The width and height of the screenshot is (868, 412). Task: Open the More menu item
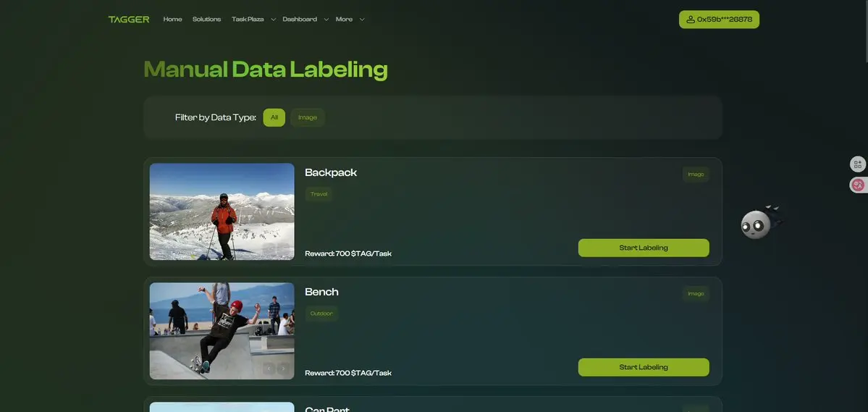344,20
